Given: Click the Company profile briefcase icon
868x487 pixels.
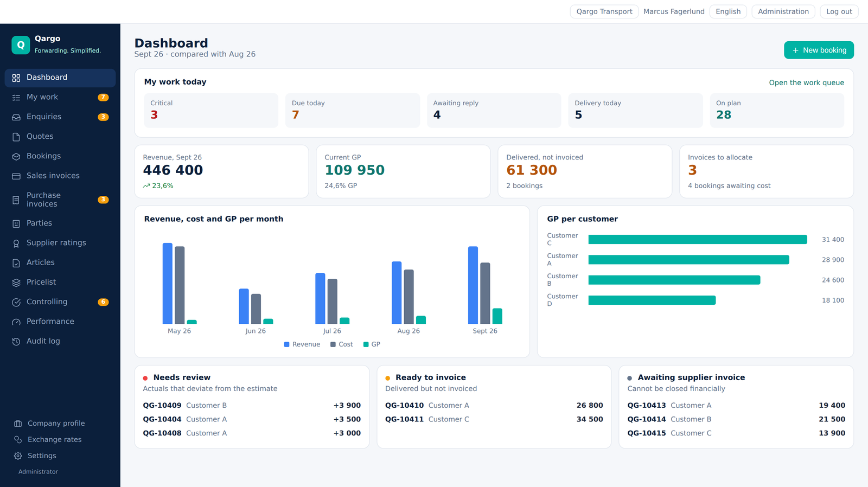Looking at the screenshot, I should (18, 423).
